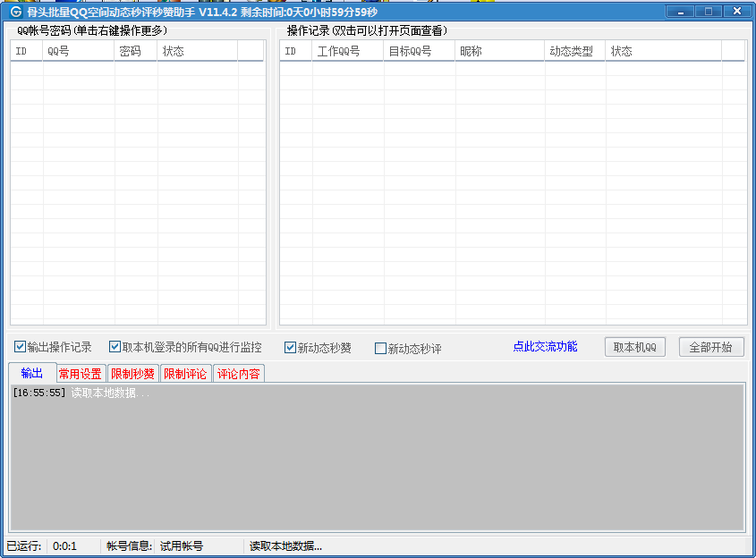This screenshot has width=756, height=558.
Task: Click the QQ帐号密码(单击右键操作更多) group label
Action: [x=92, y=30]
